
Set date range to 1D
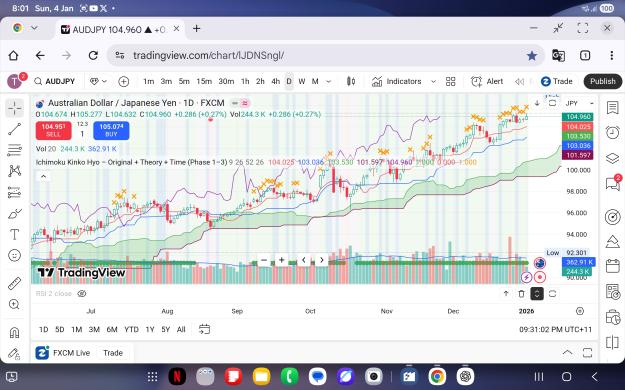pos(43,329)
